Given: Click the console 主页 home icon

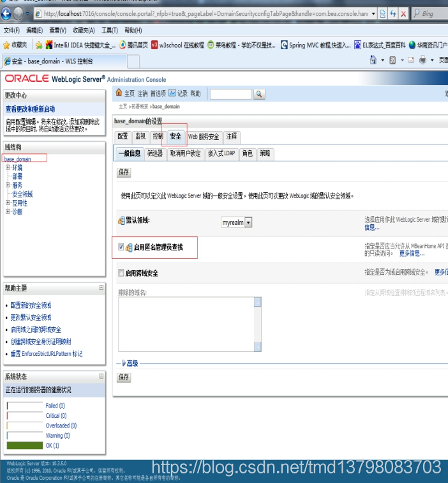Looking at the screenshot, I should pyautogui.click(x=119, y=93).
